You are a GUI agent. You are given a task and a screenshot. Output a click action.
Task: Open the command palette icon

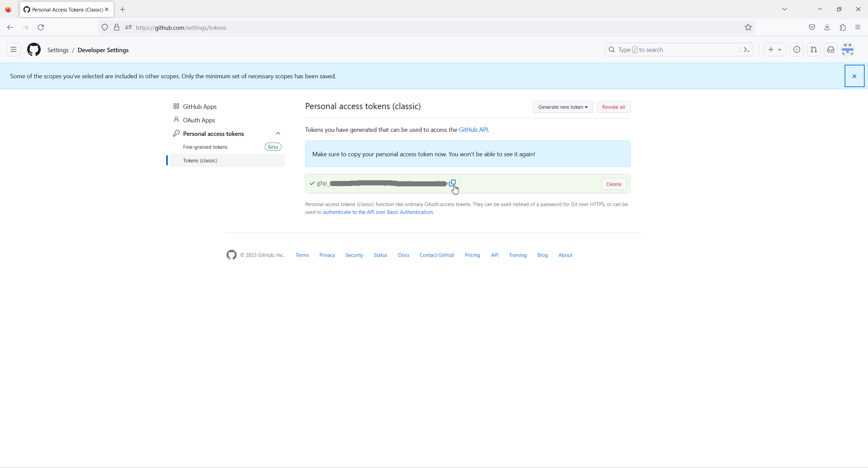746,50
